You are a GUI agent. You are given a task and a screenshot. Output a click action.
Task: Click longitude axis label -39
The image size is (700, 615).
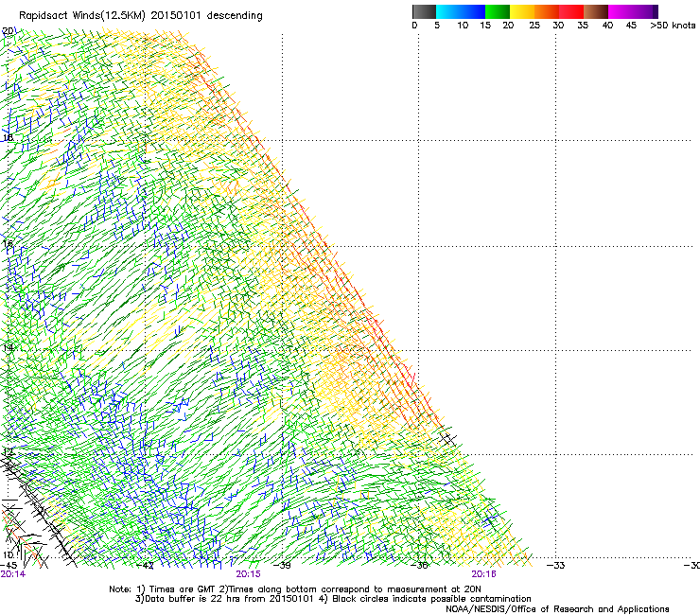(x=282, y=566)
